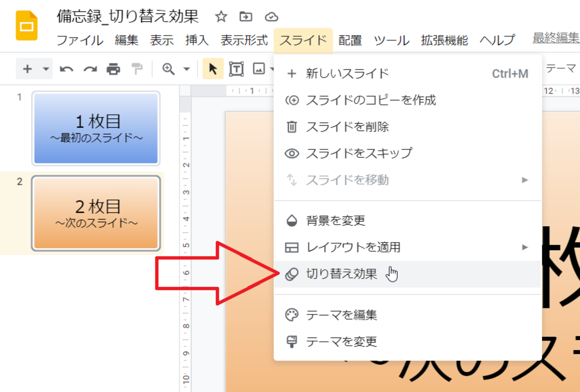Click the palette icon to edit the theme

pos(292,315)
